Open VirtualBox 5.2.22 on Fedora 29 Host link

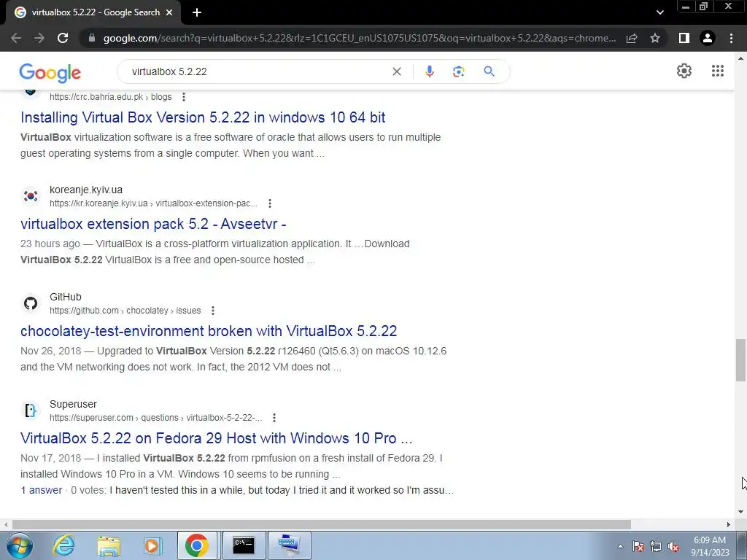(216, 438)
